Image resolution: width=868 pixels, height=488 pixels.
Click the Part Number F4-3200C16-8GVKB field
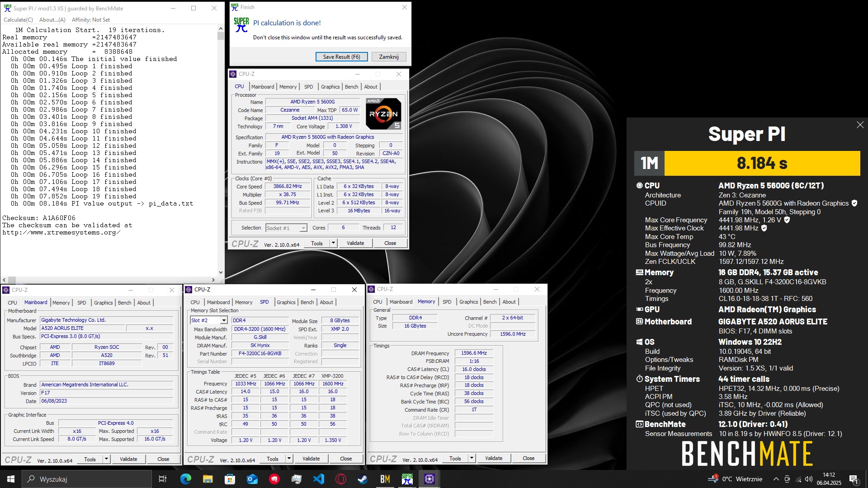pyautogui.click(x=260, y=354)
